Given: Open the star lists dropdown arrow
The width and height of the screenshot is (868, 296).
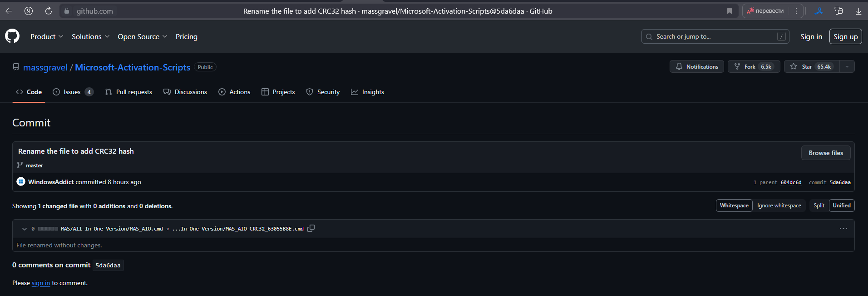Looking at the screenshot, I should pos(847,66).
